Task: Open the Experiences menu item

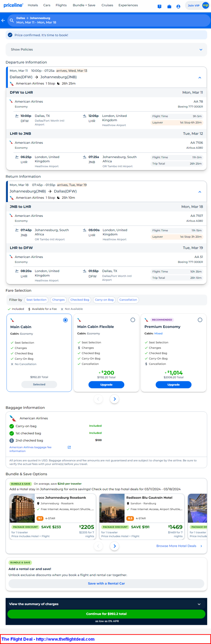Action: (x=128, y=5)
